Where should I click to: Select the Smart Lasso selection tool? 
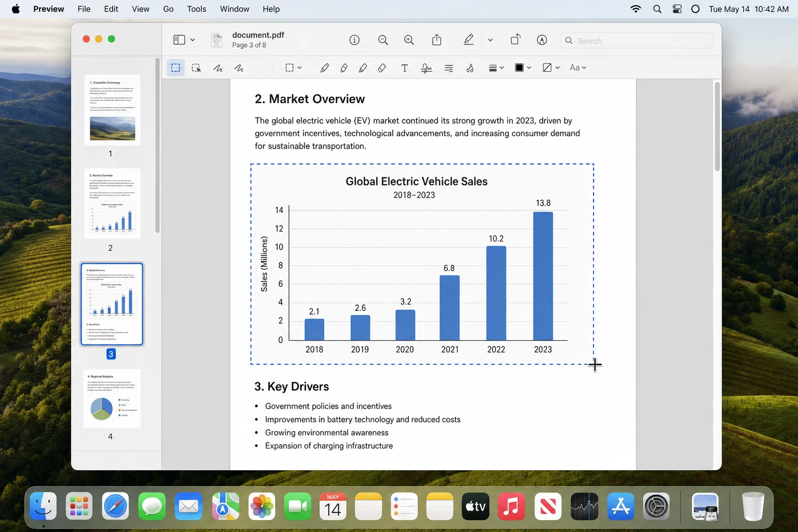pos(196,68)
